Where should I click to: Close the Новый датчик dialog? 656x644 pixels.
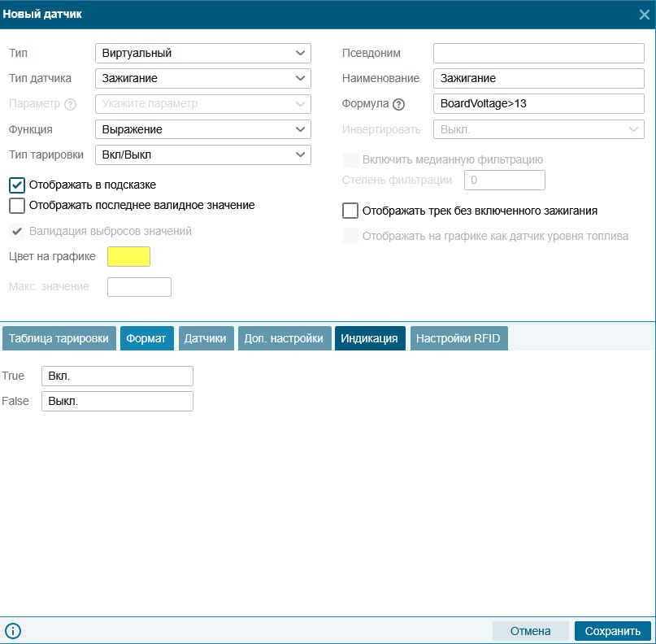(644, 14)
